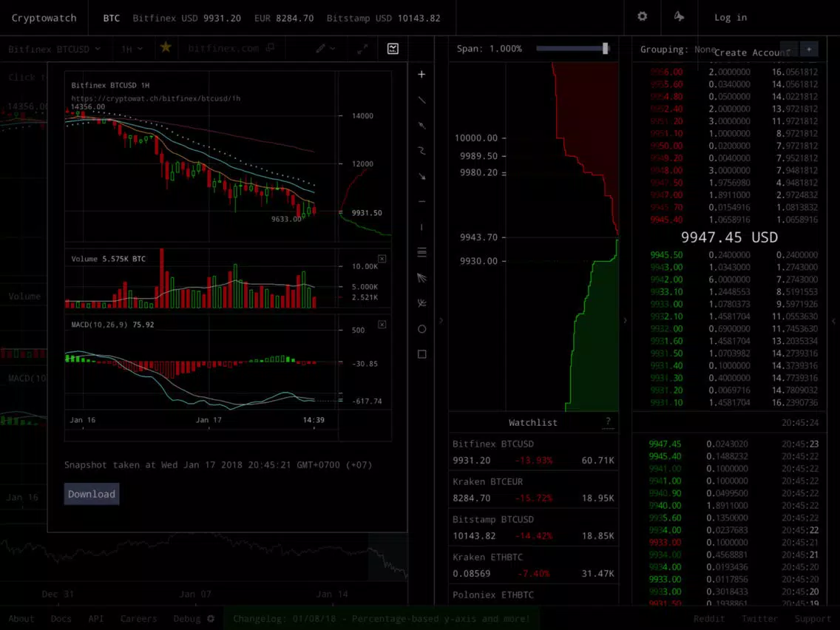
Task: Open external bitfinex.com link icon
Action: [271, 47]
